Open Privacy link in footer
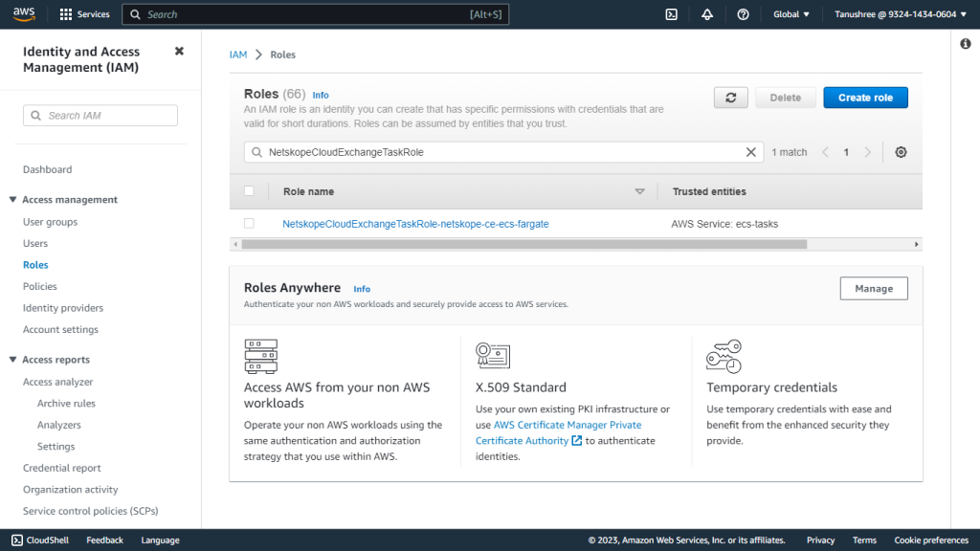This screenshot has width=980, height=551. click(x=820, y=540)
